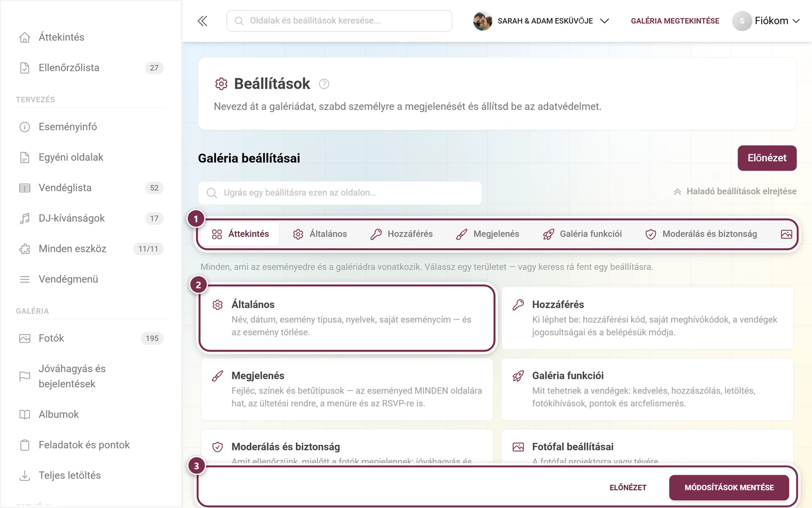
Task: Click the book icon next to Albumok
Action: pos(25,415)
